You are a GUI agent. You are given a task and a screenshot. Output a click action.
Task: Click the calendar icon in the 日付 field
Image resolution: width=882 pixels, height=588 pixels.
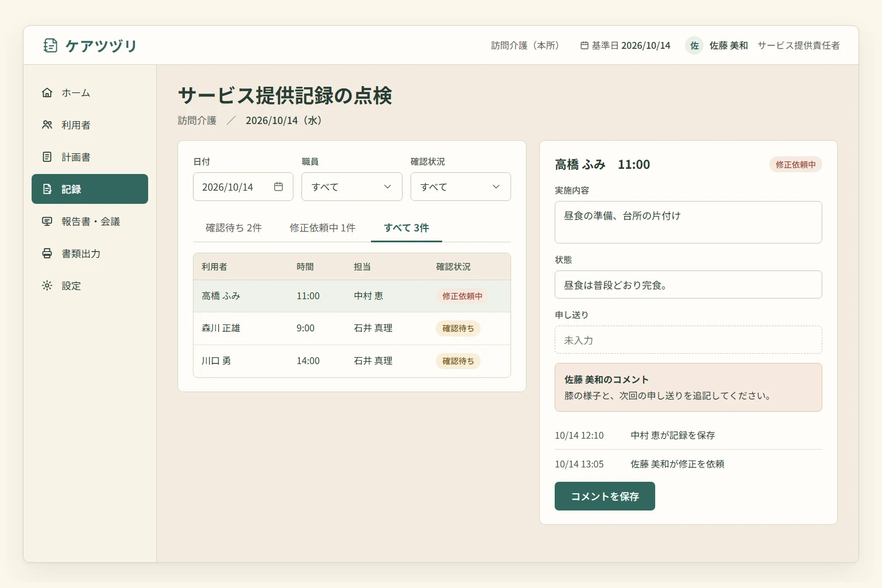click(278, 187)
